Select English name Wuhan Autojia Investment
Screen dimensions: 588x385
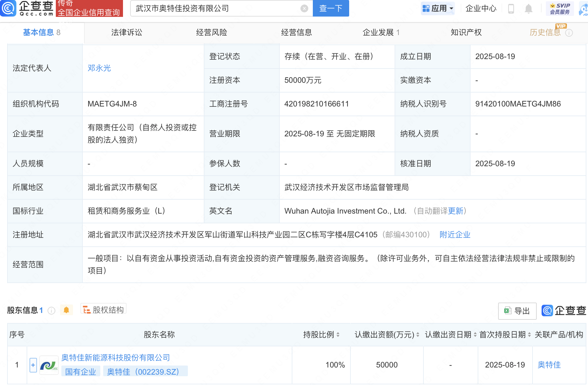tap(345, 211)
